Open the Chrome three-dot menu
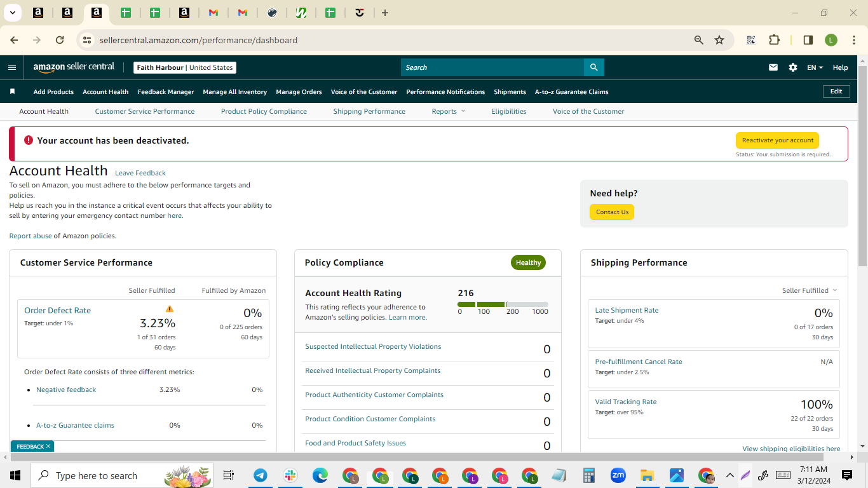 (853, 40)
